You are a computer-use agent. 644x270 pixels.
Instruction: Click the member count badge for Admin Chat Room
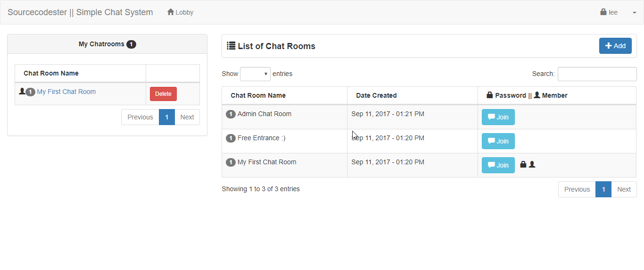pyautogui.click(x=231, y=114)
